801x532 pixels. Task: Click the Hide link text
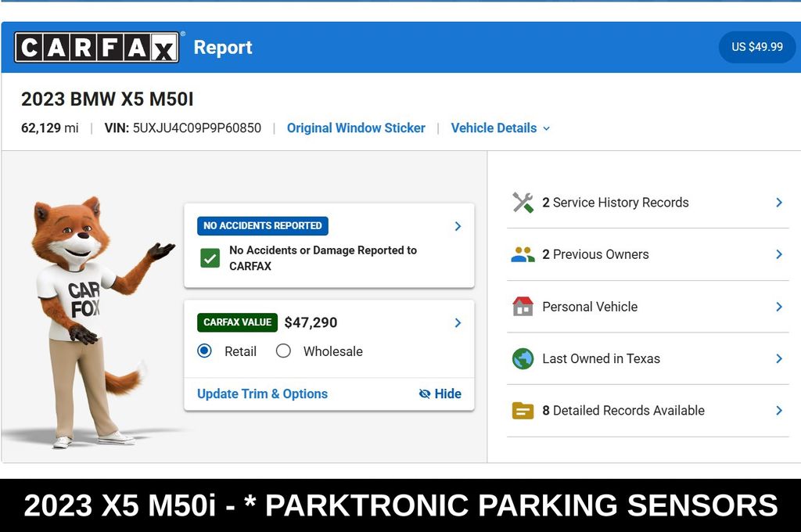point(448,394)
